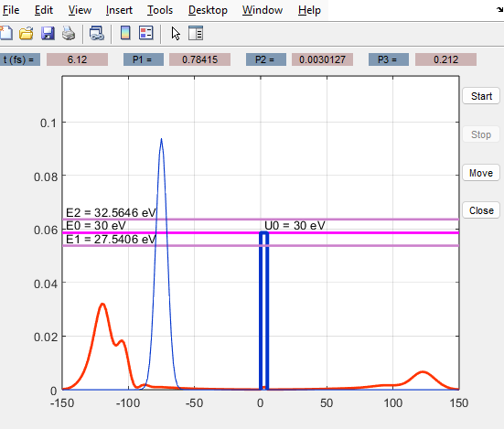Screen dimensions: 504x429
Task: Click the 'E2 = 32.5646 eV' annotation
Action: 111,213
